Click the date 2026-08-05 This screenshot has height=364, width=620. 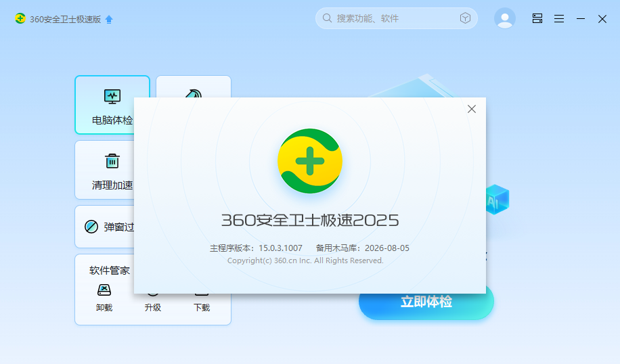(x=386, y=248)
